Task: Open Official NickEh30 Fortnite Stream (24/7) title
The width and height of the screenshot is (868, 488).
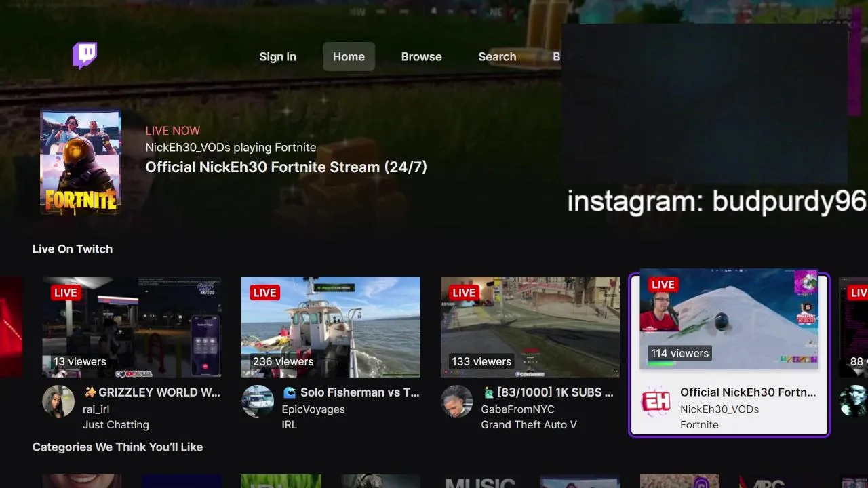Action: point(286,167)
